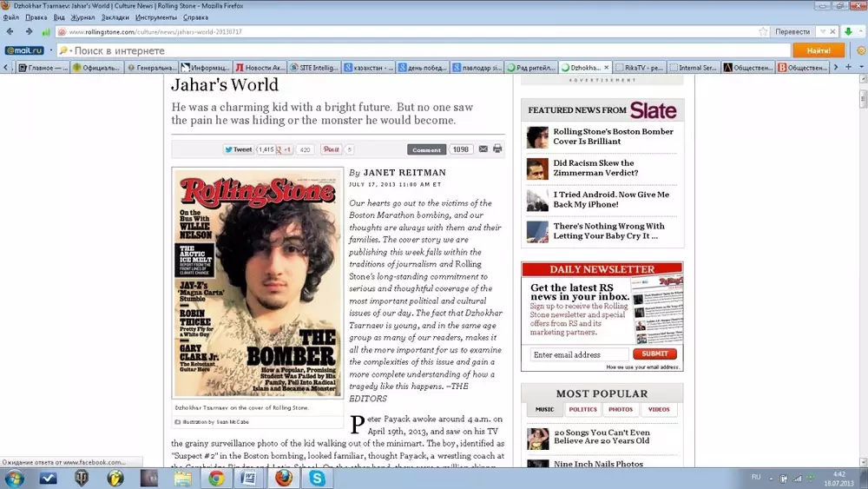Select the POLITICS tab in Most Popular
Screen dimensions: 868x489
tap(582, 409)
